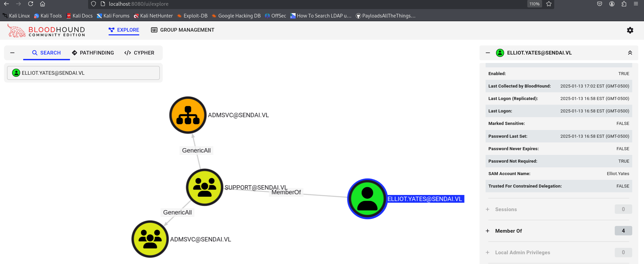
Task: Open the Kali Forums bookmark
Action: coord(113,16)
